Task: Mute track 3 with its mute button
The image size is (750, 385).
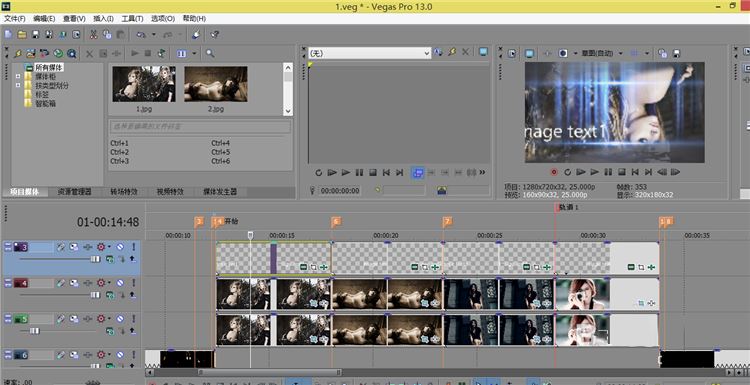Action: tap(120, 247)
